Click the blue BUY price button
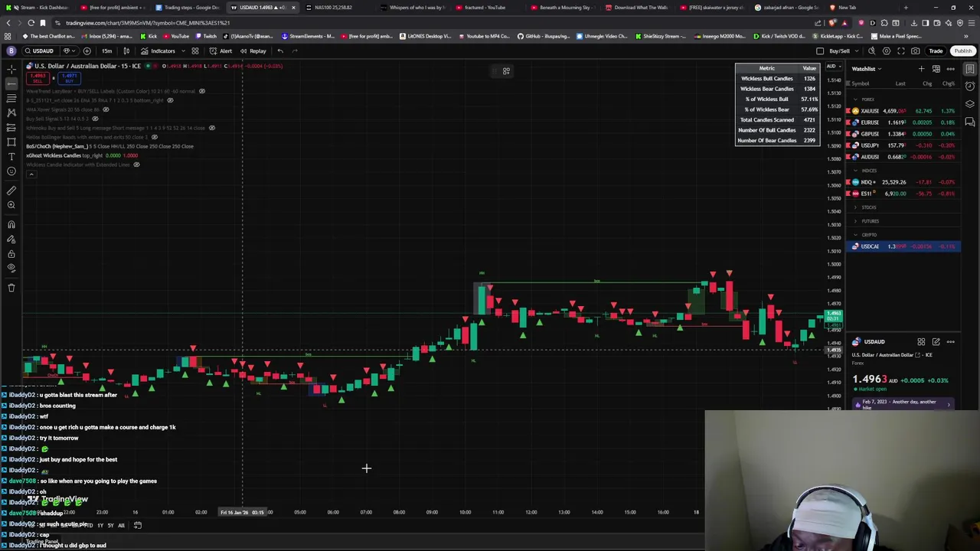The image size is (980, 551). point(69,78)
